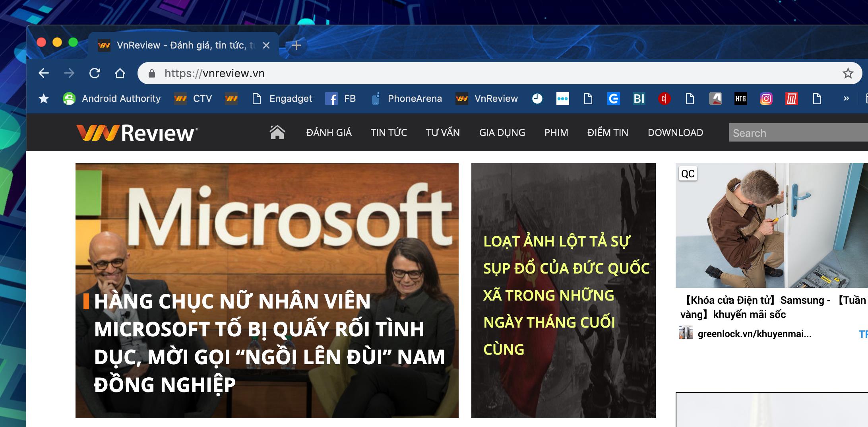Screen dimensions: 868x427
Task: Open the locksmith ad image
Action: click(771, 225)
